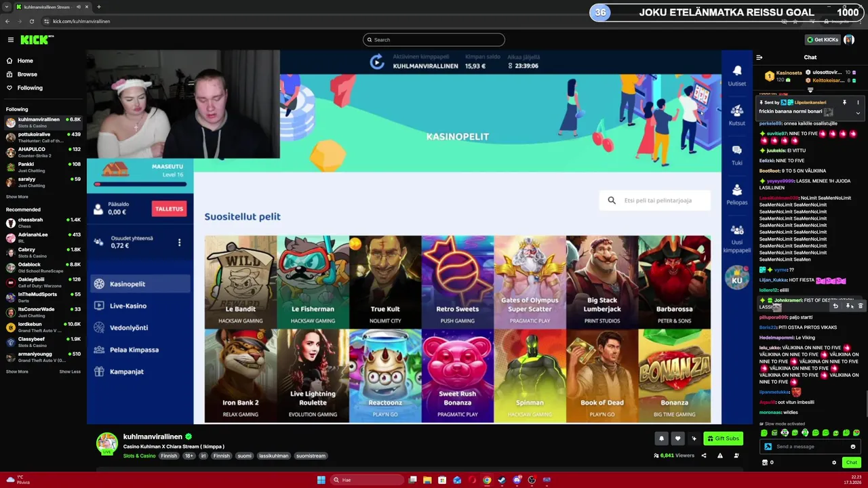Open the Slots & Casino category link

point(139,456)
